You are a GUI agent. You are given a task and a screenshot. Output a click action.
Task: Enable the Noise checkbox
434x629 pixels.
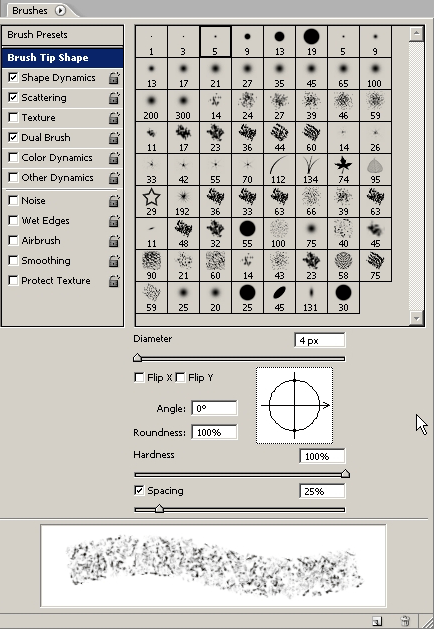coord(13,200)
